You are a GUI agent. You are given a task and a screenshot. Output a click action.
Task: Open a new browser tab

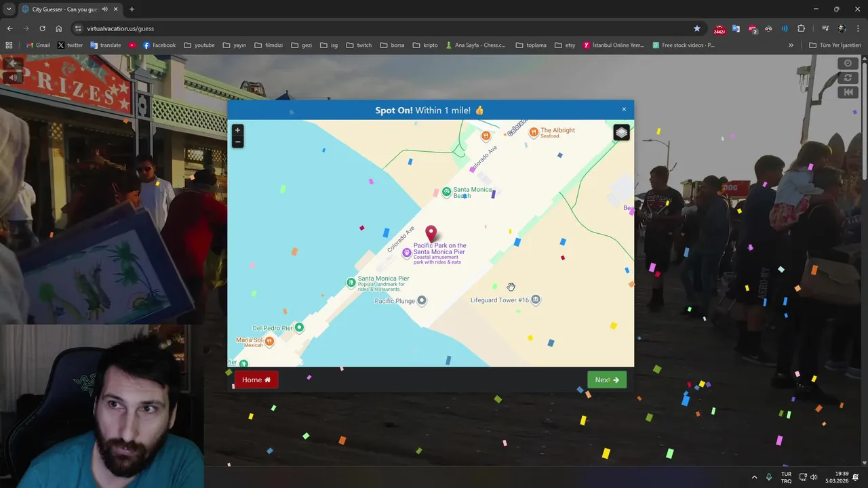click(x=132, y=9)
